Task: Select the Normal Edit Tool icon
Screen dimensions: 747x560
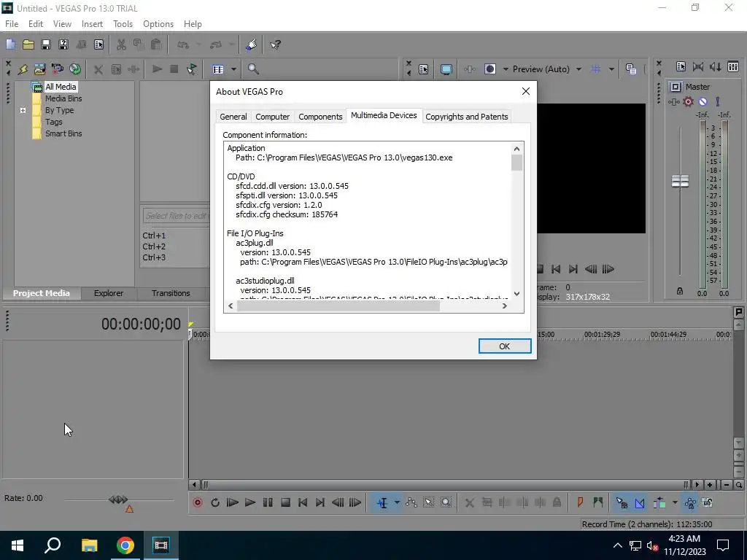Action: click(382, 502)
